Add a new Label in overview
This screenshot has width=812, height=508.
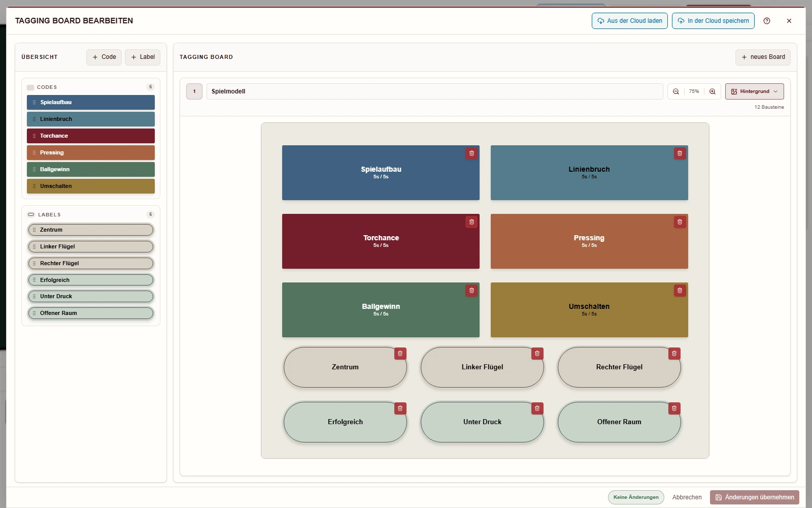(143, 57)
